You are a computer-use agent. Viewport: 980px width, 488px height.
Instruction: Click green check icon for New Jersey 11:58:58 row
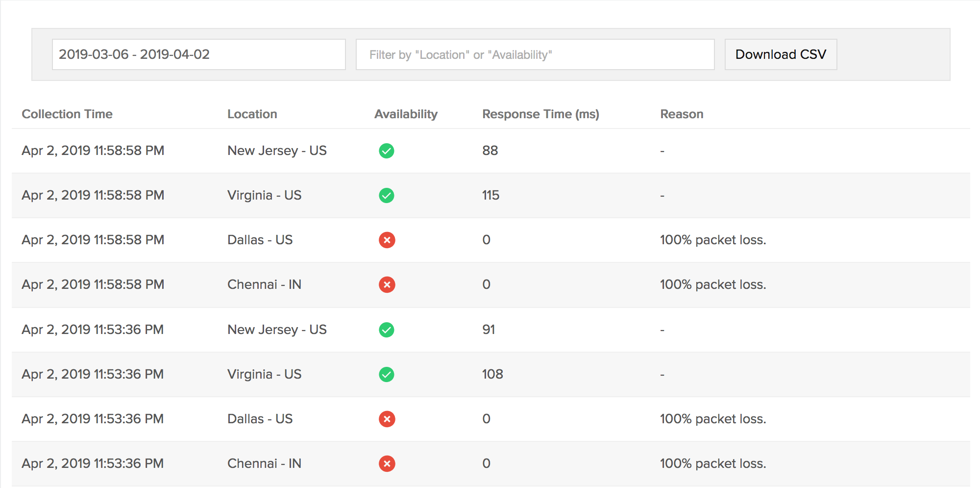point(386,151)
